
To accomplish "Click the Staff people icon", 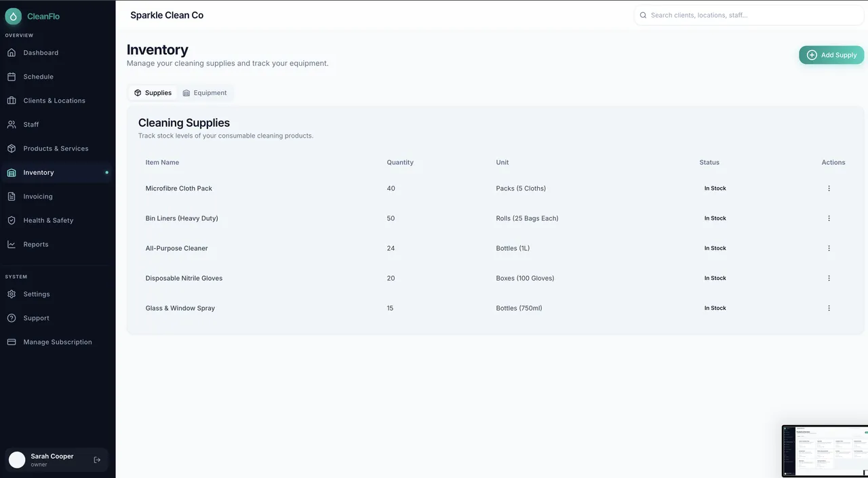I will (x=12, y=125).
